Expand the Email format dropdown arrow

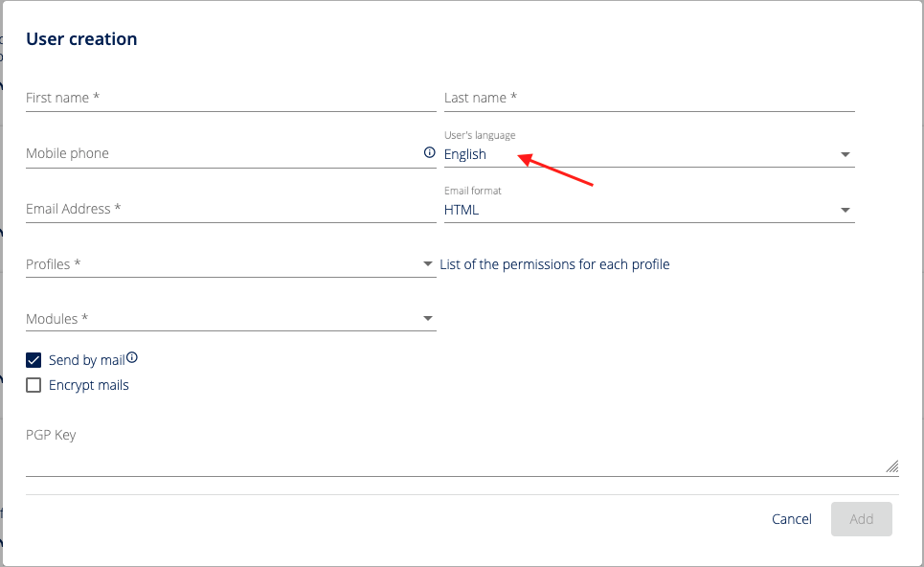tap(845, 210)
